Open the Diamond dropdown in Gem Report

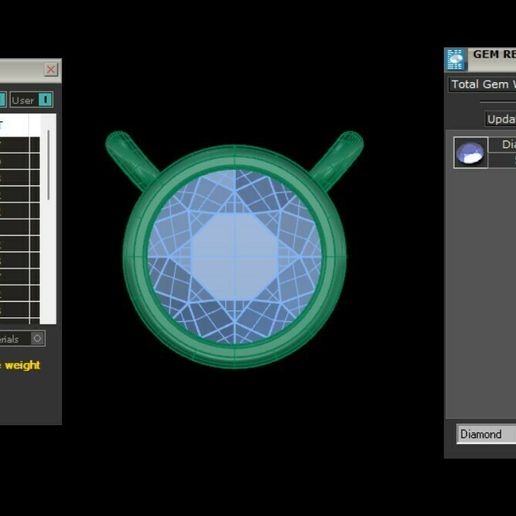(486, 434)
